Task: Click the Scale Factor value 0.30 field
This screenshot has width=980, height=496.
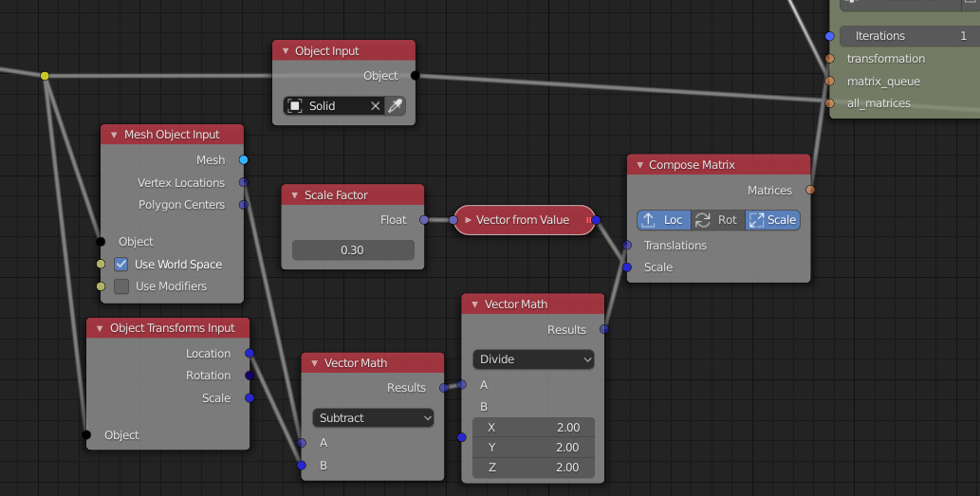Action: coord(353,249)
